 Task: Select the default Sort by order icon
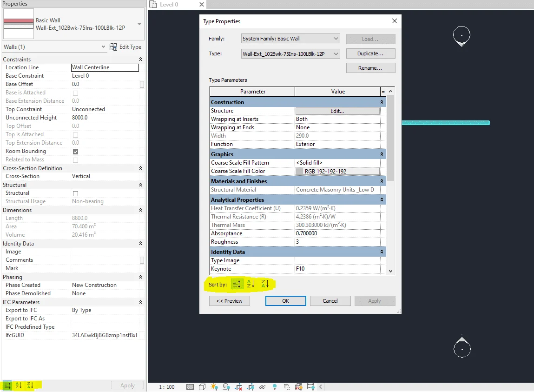pos(237,283)
